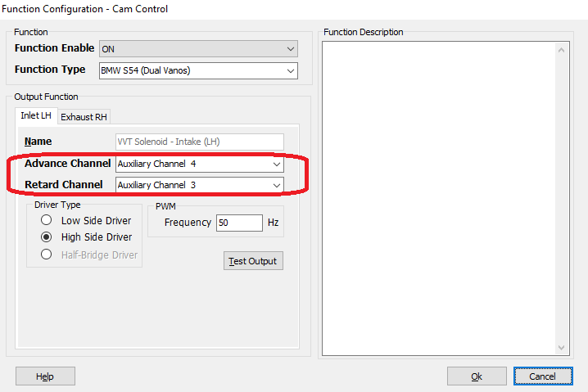This screenshot has height=392, width=588.
Task: Click the Function Description scrollbar track
Action: click(562, 196)
